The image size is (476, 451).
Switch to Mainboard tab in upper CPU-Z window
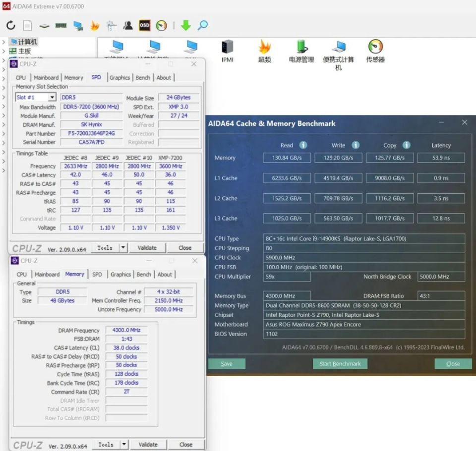[46, 78]
